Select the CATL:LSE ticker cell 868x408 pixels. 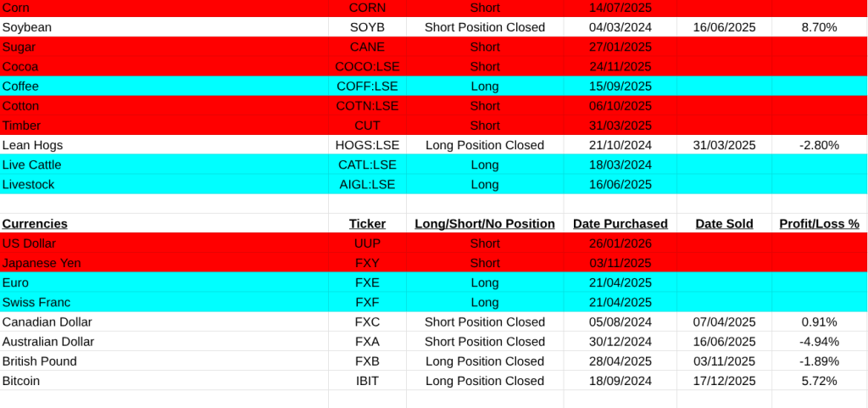click(367, 165)
